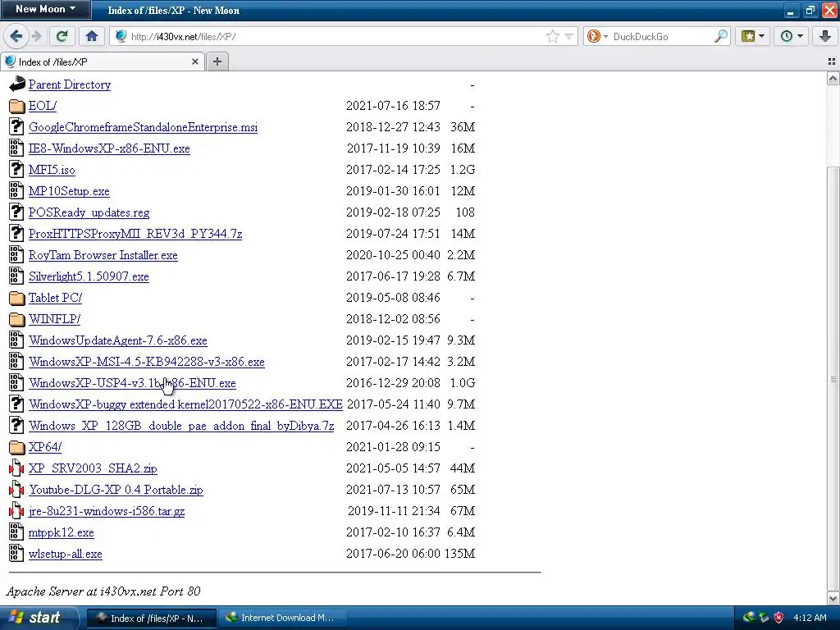Bookmark this page with the star icon

point(552,36)
